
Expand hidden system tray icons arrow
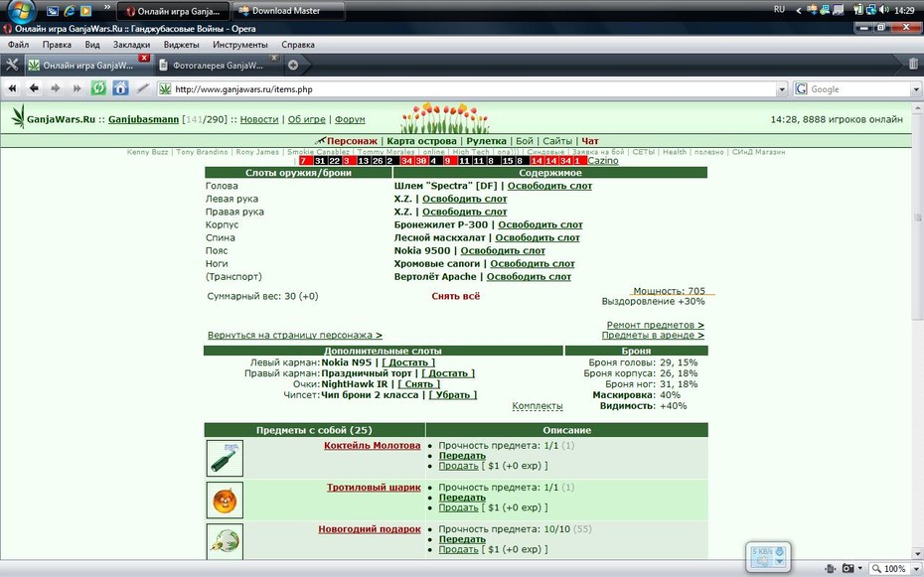799,10
